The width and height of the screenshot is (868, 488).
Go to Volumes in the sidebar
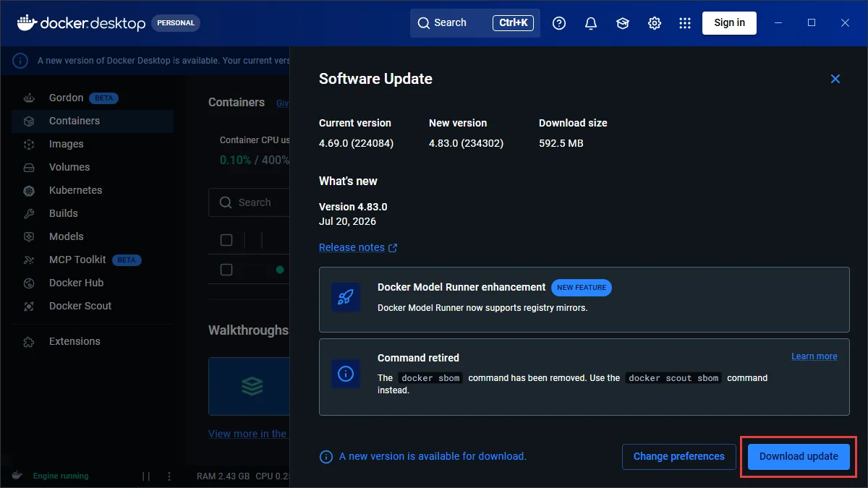(x=93, y=167)
